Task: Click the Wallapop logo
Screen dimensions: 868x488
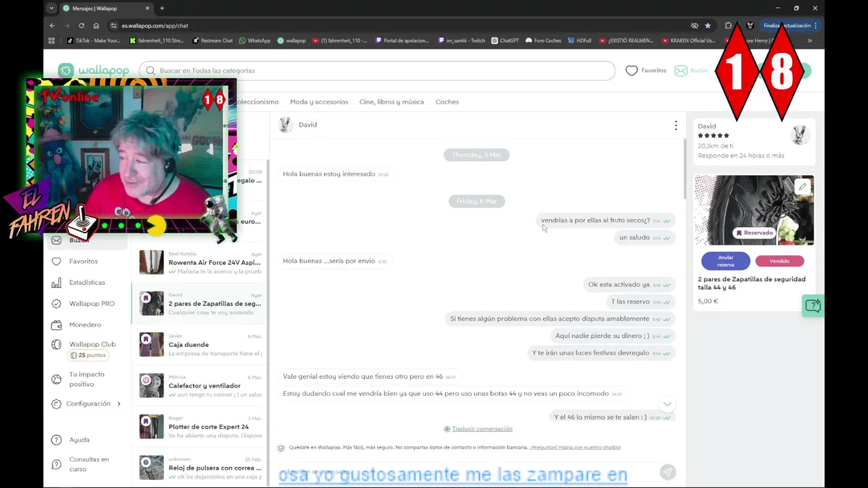Action: [x=94, y=70]
